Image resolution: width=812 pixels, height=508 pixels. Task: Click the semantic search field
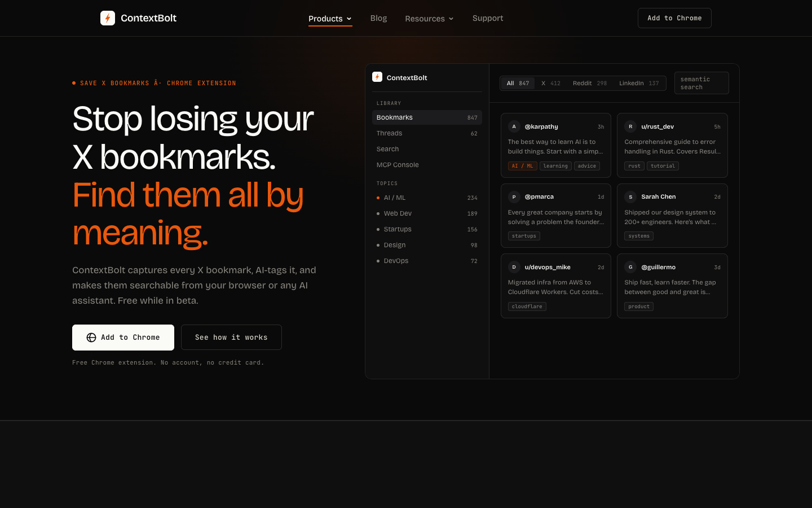coord(701,83)
